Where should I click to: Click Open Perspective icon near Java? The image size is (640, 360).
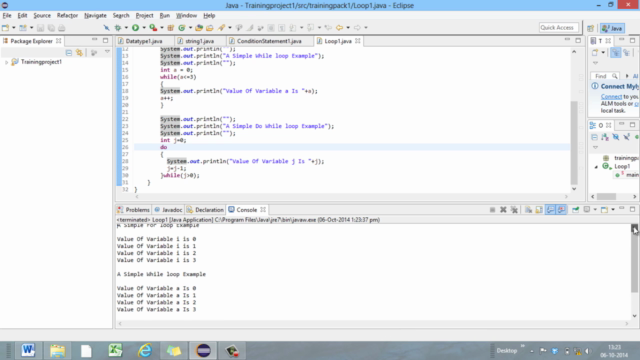(591, 28)
